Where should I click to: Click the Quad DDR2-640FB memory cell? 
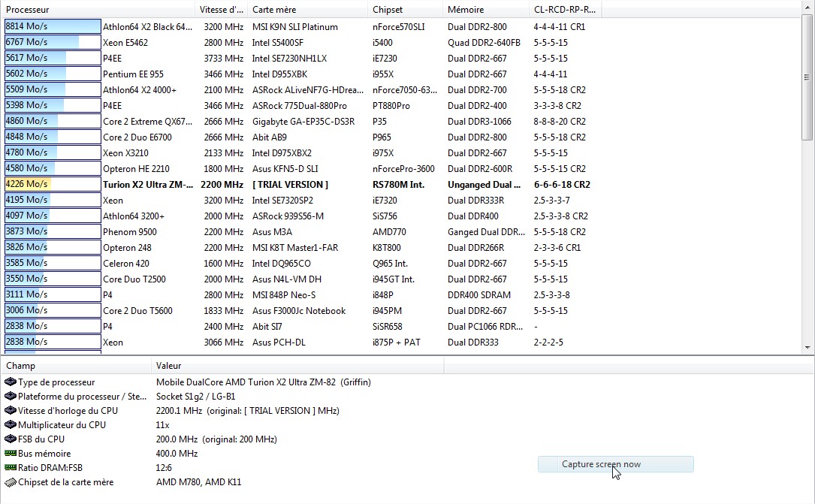pos(484,43)
